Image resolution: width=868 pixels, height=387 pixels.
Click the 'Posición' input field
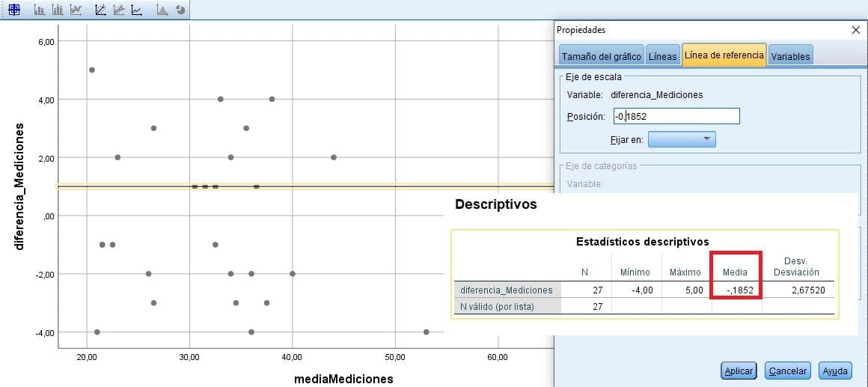[676, 116]
